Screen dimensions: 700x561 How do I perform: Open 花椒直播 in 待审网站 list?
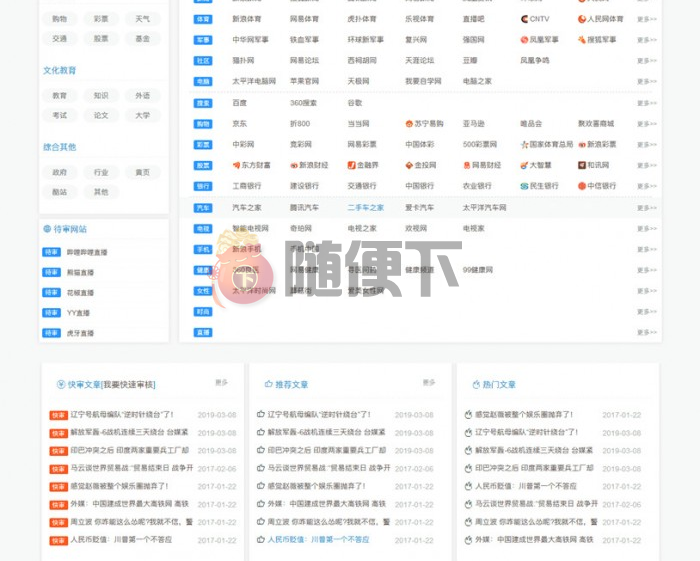click(80, 293)
